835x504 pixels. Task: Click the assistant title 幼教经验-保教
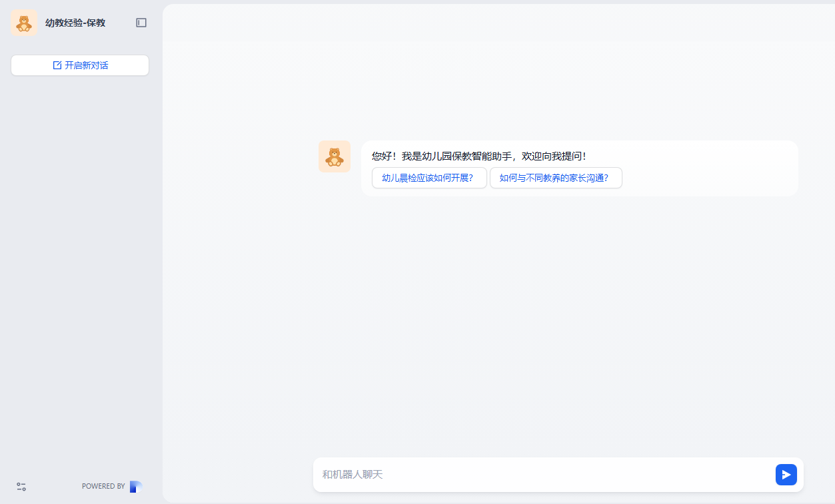(x=76, y=22)
